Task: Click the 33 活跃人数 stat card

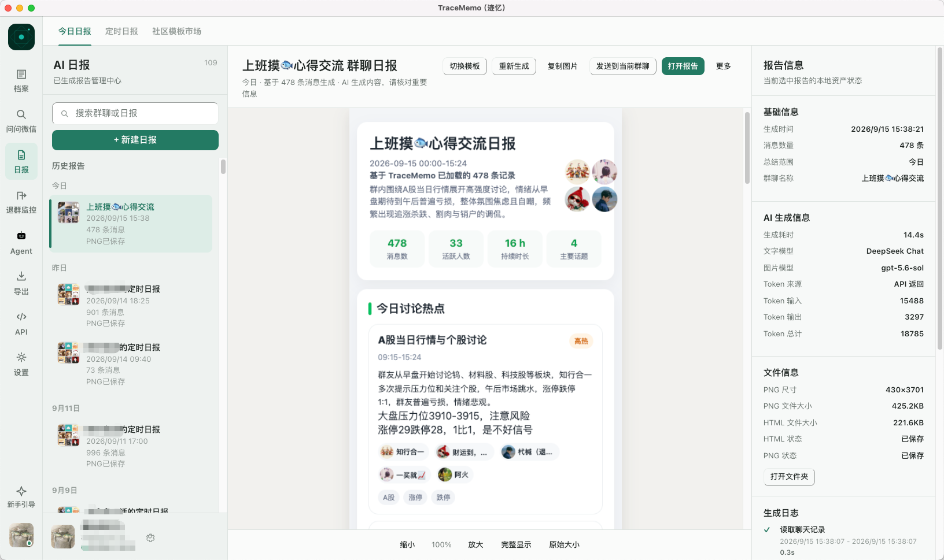Action: point(456,249)
